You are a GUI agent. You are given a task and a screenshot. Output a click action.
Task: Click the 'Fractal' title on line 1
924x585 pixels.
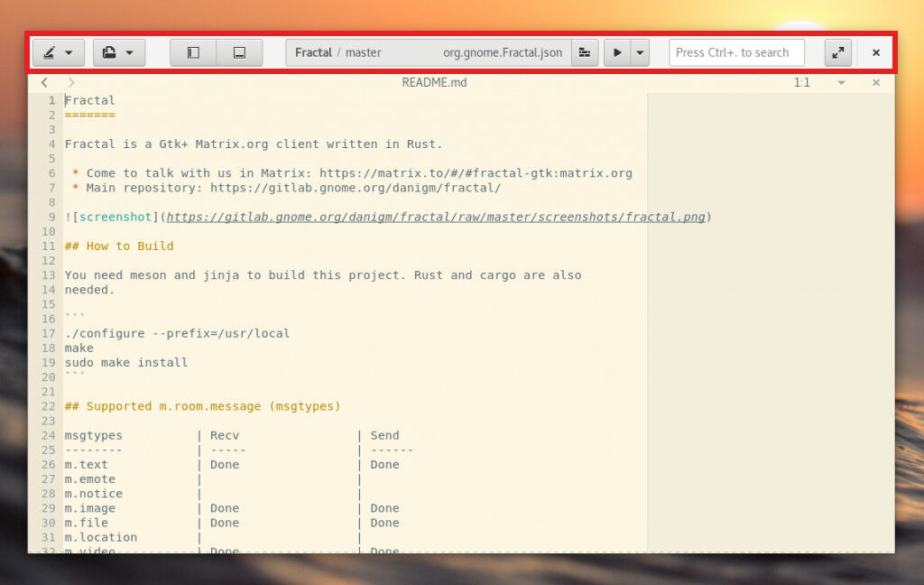tap(89, 100)
